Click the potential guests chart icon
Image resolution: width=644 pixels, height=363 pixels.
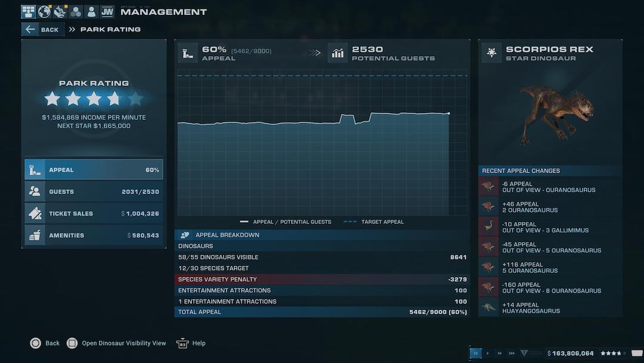(338, 53)
